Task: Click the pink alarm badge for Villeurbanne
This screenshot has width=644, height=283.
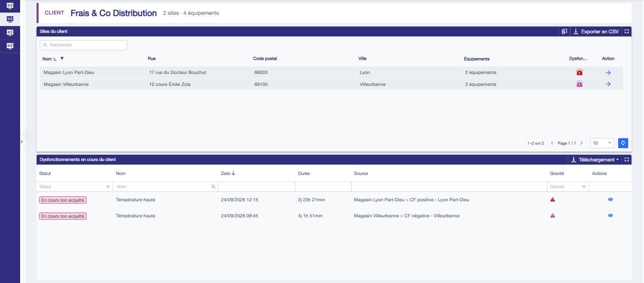Action: [x=580, y=84]
